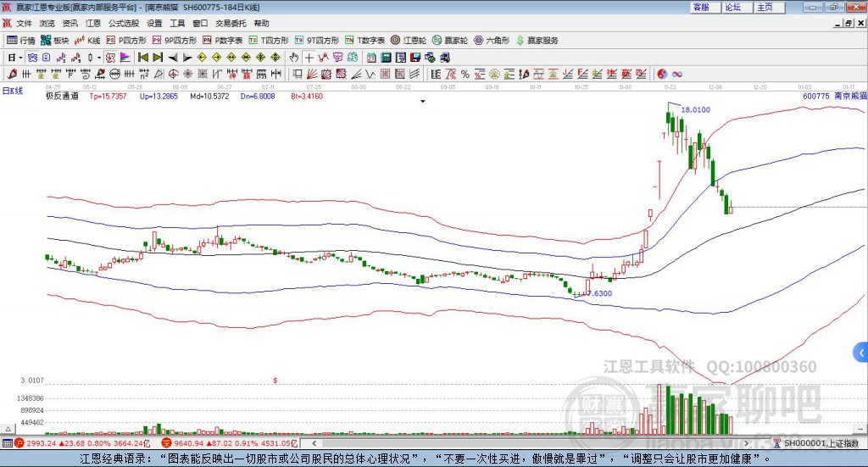Select the percent % tool icon
The width and height of the screenshot is (868, 467).
click(x=465, y=74)
